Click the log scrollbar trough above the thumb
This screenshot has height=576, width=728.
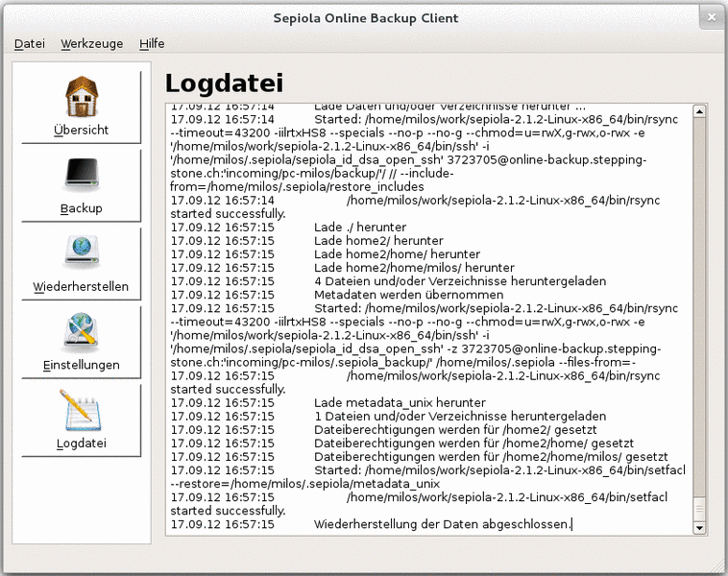pos(699,306)
